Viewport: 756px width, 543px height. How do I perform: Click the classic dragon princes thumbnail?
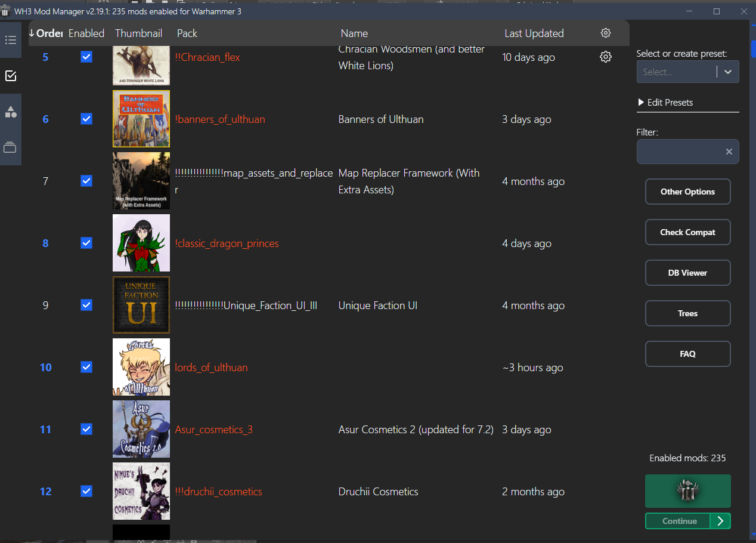(141, 243)
